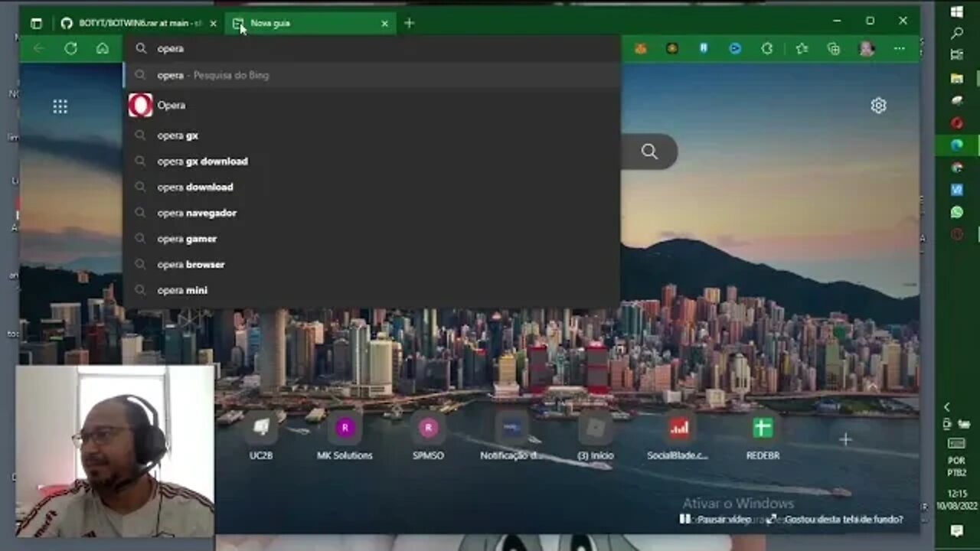Show hidden system tray icons chevron

pyautogui.click(x=947, y=407)
